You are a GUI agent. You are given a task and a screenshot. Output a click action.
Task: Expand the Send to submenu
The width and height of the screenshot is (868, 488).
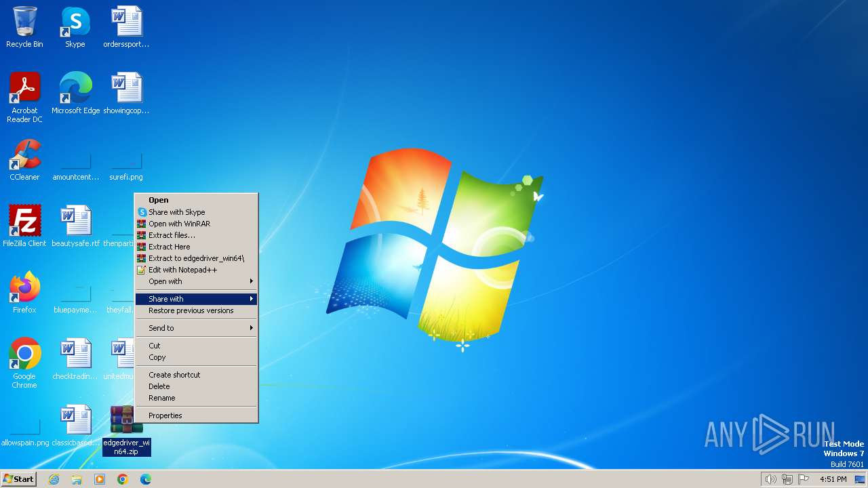[197, 328]
